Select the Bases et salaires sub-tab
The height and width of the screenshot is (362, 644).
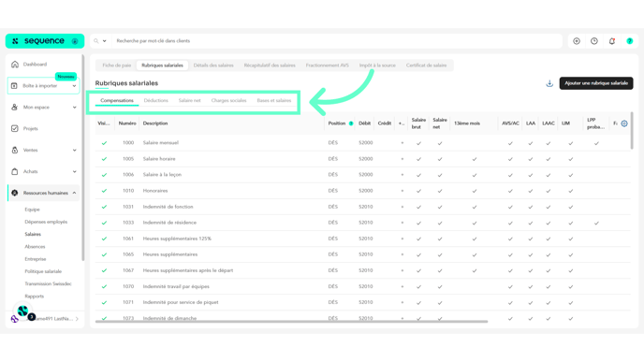(x=274, y=101)
